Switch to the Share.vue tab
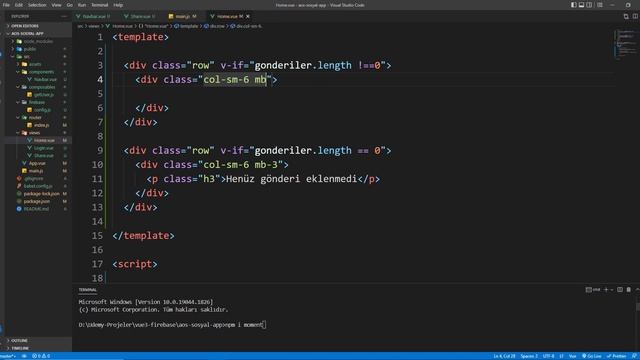Screen dimensions: 640x360 coord(141,16)
